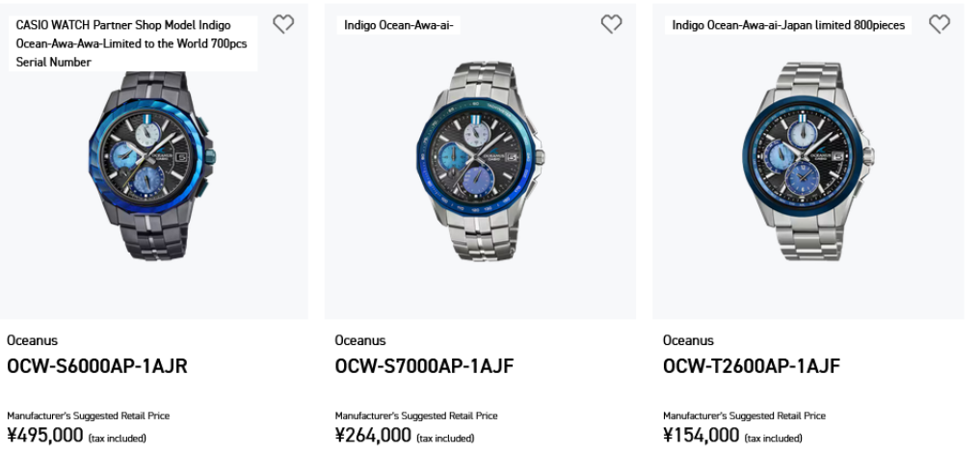Click Suggested Retail Price text above ¥495,000

coord(88,415)
